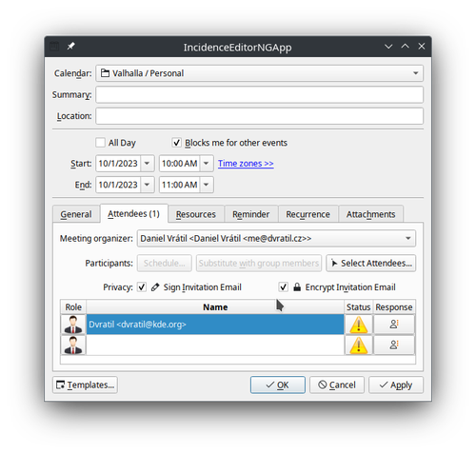Open the Time zones >> link
476x454 pixels.
point(246,164)
